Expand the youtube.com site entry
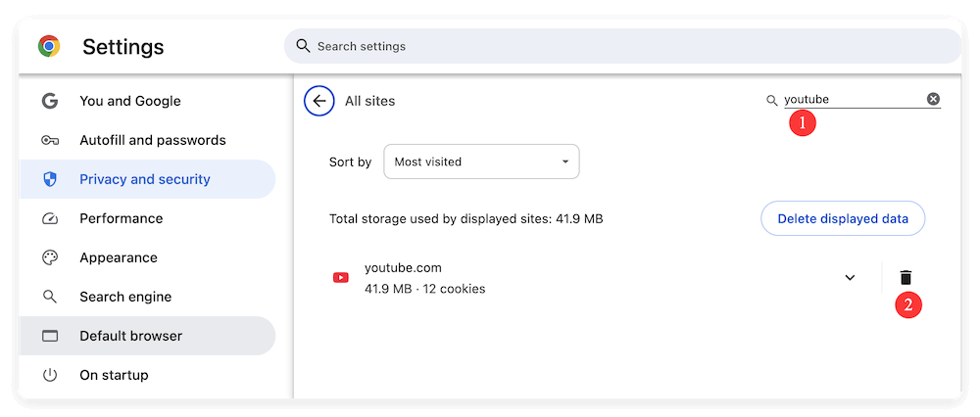The image size is (980, 417). [x=850, y=278]
